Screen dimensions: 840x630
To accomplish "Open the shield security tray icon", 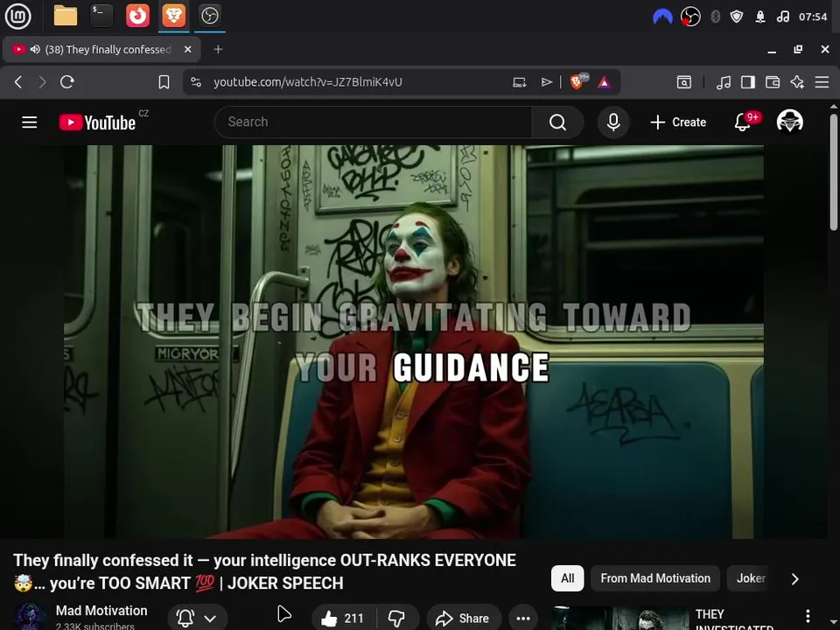I will (x=737, y=17).
